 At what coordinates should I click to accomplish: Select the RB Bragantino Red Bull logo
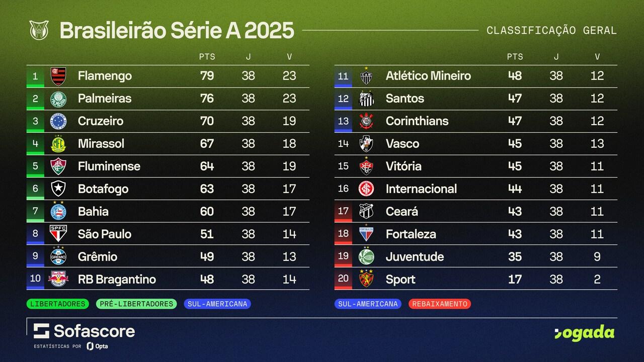58,279
